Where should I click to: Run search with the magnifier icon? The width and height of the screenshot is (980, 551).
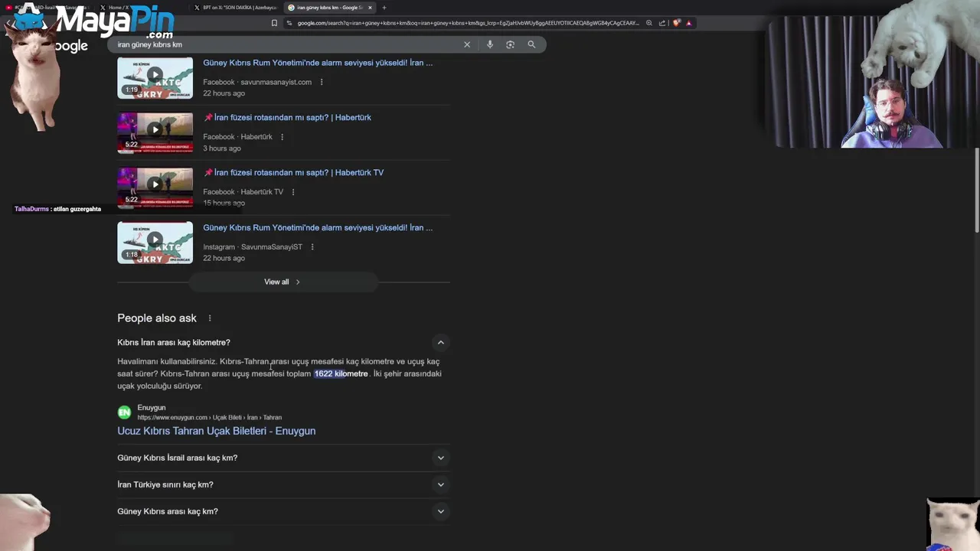(x=531, y=44)
